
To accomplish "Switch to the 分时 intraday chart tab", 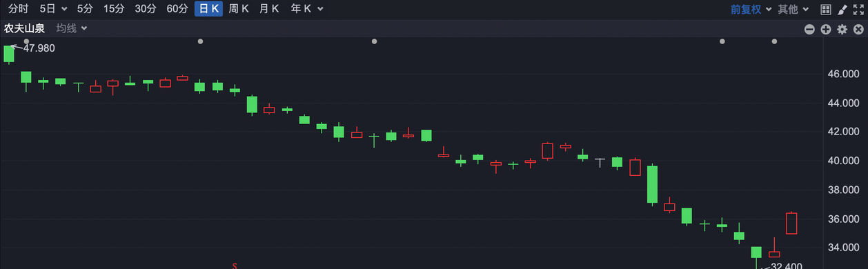I will (x=19, y=9).
